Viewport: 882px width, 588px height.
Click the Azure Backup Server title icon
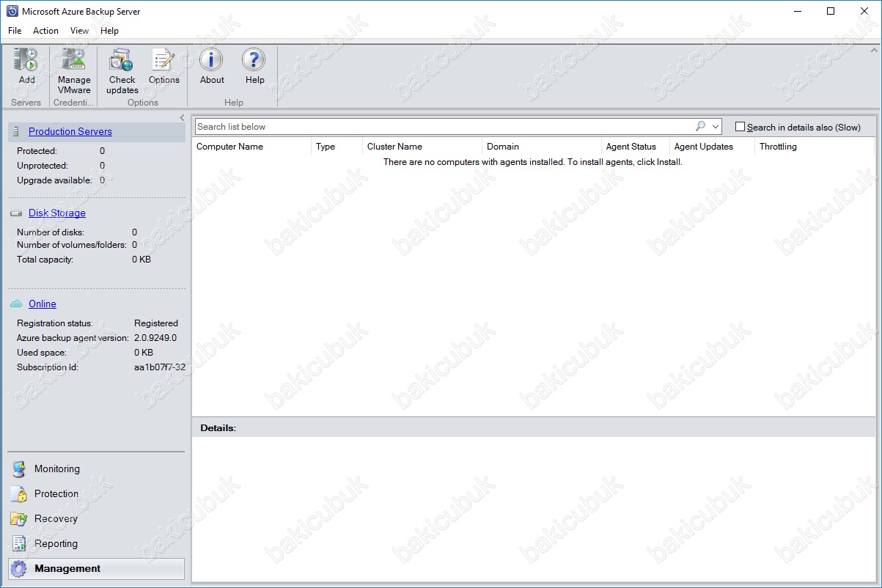(11, 12)
